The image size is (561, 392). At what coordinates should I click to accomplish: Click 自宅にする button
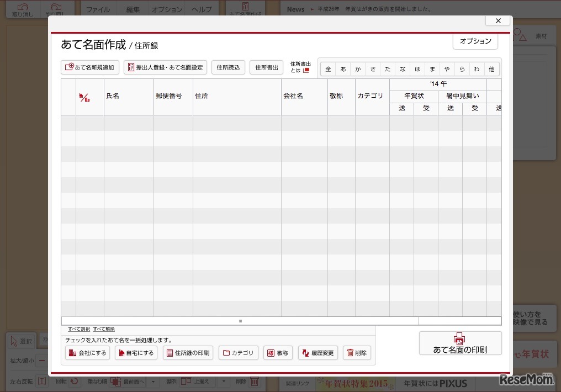coord(136,353)
